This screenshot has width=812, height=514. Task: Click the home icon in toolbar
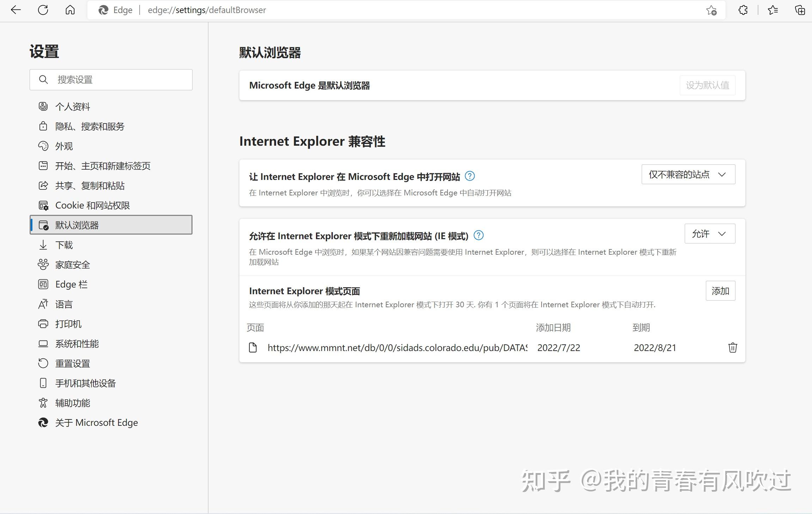point(70,10)
